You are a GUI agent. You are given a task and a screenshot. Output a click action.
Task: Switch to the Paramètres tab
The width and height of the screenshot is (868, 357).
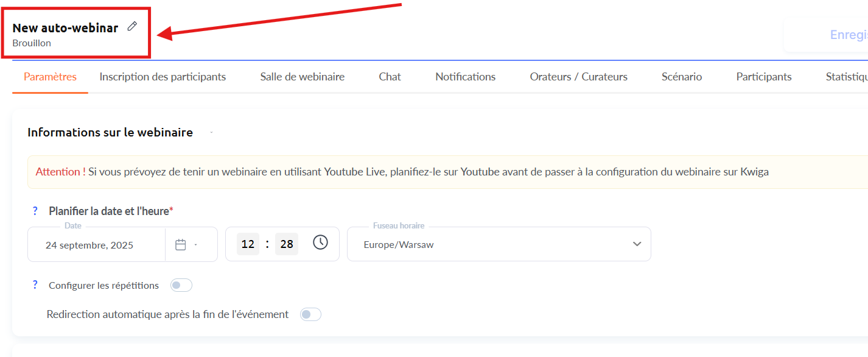coord(50,77)
